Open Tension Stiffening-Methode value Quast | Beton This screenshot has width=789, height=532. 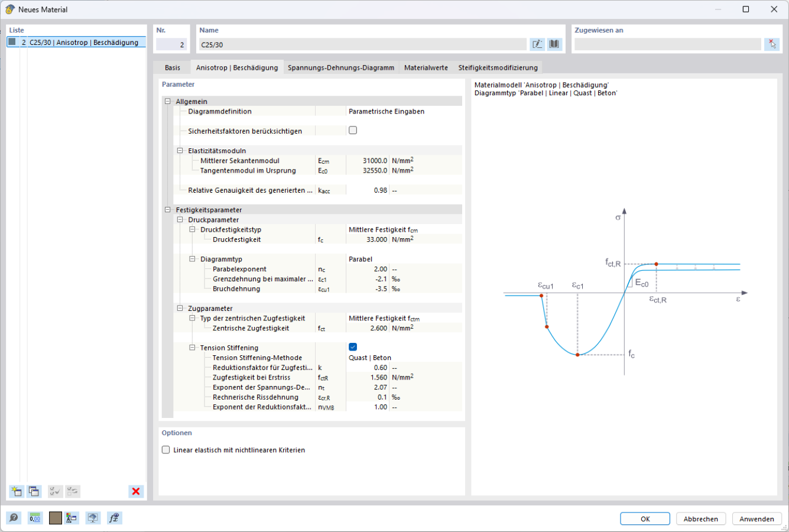pos(404,358)
